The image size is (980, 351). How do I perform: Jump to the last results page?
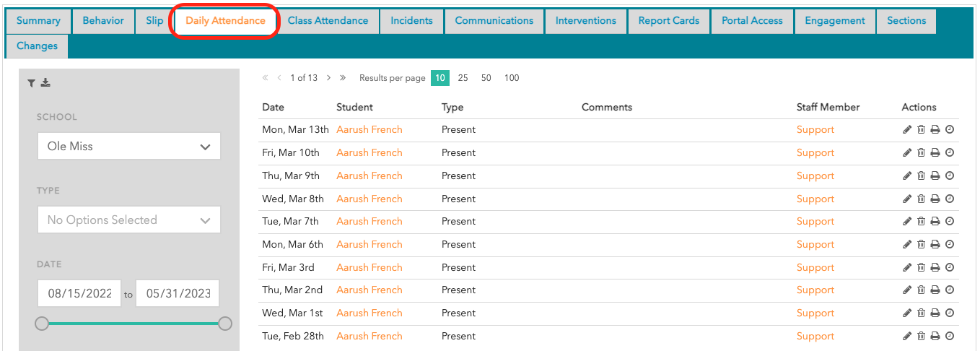[x=343, y=78]
